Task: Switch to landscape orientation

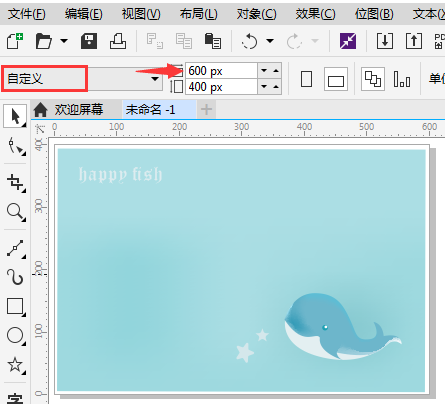Action: (x=336, y=79)
